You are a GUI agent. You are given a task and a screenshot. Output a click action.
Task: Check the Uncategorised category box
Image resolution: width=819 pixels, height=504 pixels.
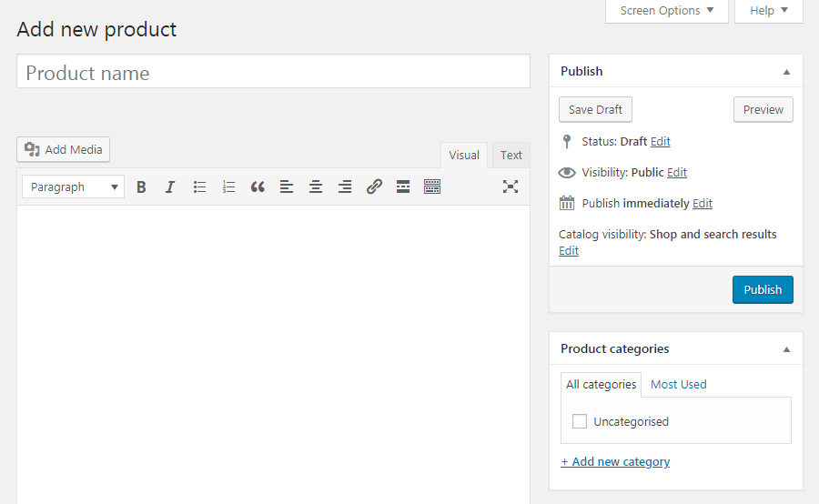pyautogui.click(x=580, y=421)
